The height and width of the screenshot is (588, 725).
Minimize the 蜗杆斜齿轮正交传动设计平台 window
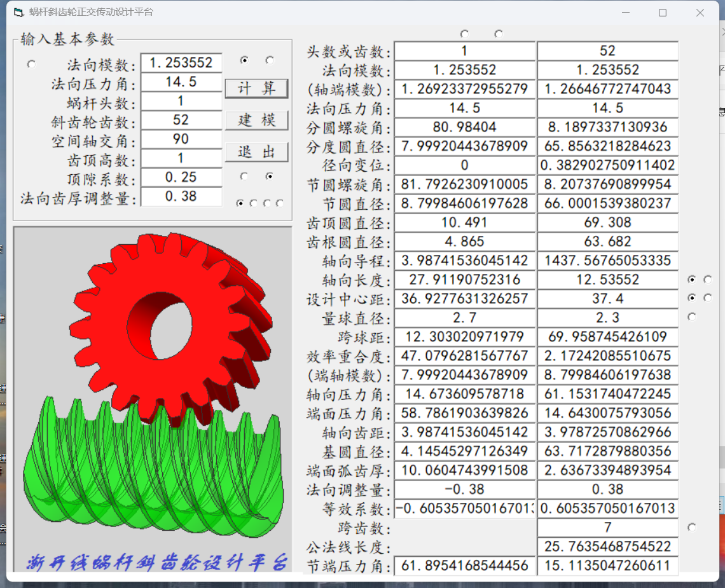pyautogui.click(x=626, y=13)
